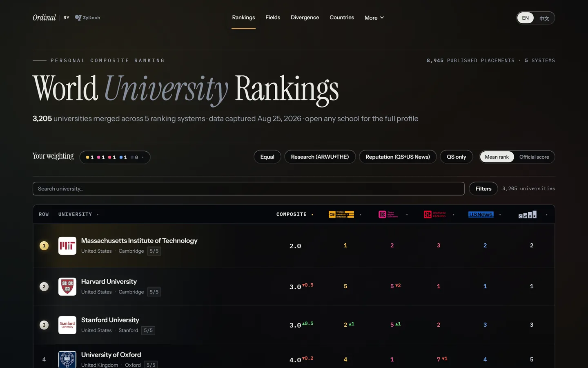Select Mean rank scoring mode
The width and height of the screenshot is (588, 368).
tap(497, 157)
